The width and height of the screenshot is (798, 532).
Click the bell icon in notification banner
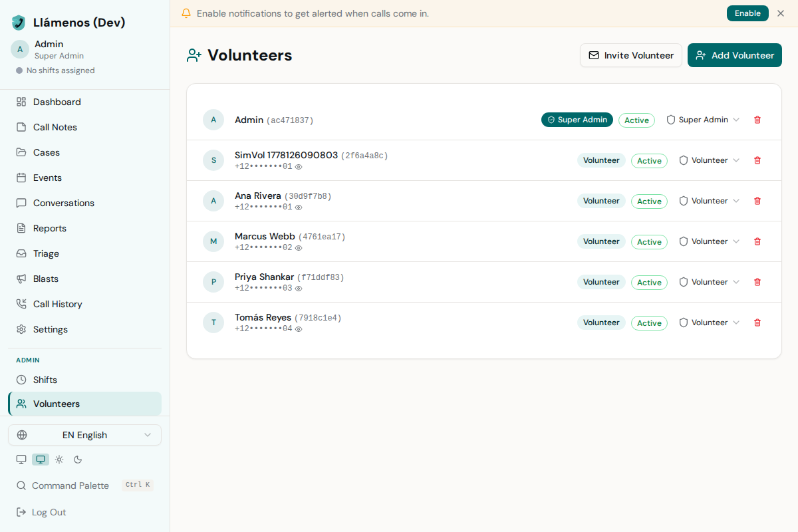tap(186, 13)
